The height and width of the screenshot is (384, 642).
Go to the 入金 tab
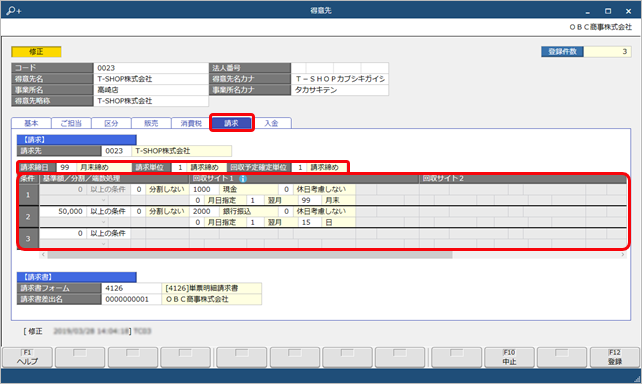point(271,123)
